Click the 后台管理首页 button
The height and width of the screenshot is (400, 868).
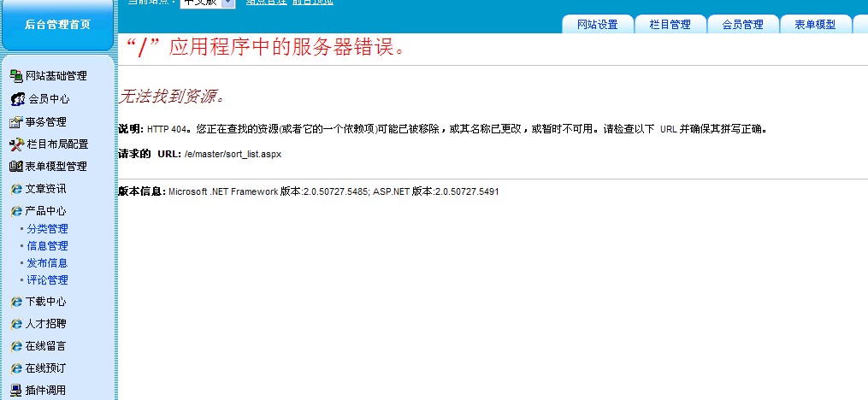click(x=57, y=25)
